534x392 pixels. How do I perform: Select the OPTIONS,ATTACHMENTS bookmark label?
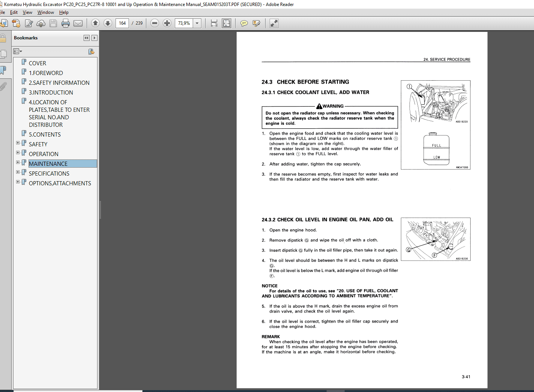click(60, 183)
